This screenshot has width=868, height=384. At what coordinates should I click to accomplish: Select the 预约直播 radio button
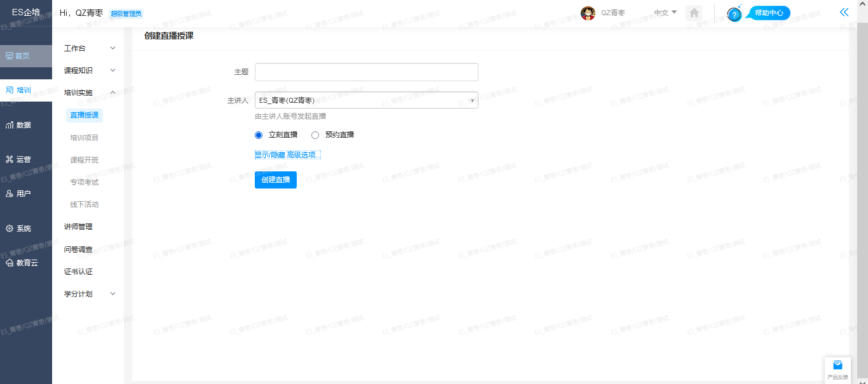click(x=315, y=135)
